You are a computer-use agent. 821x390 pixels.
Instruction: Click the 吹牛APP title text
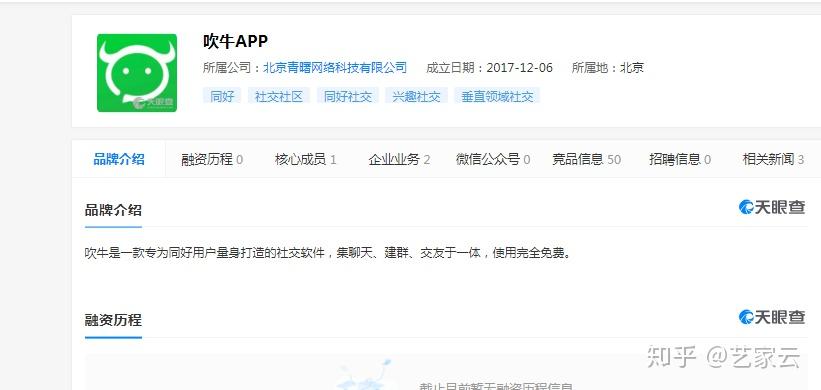(236, 41)
